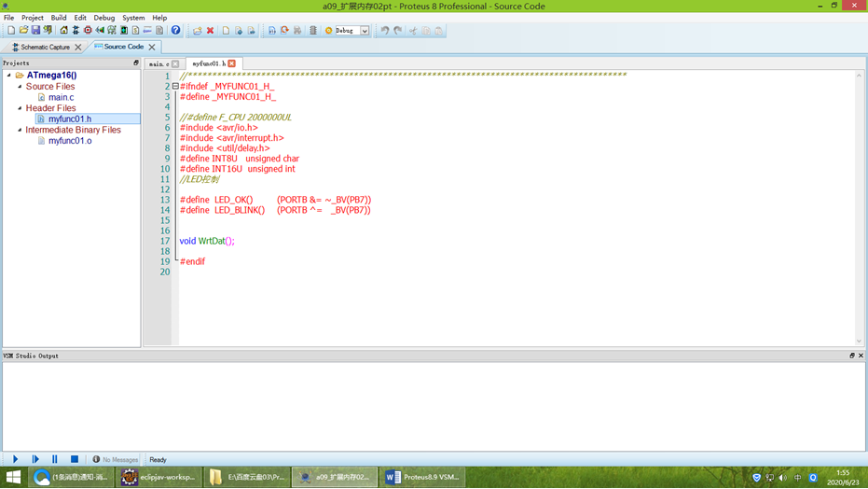Collapse the ATmega16() project tree node
The width and height of the screenshot is (868, 489).
tap(9, 76)
